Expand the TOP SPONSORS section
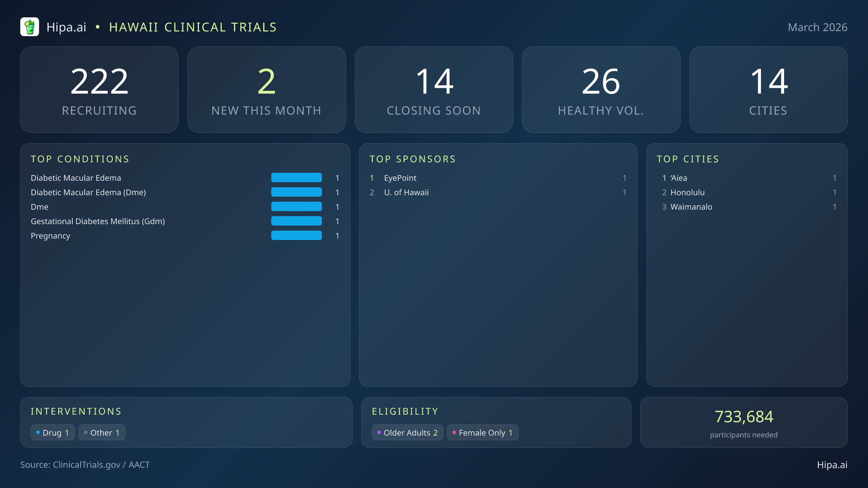The width and height of the screenshot is (868, 488). pyautogui.click(x=413, y=159)
